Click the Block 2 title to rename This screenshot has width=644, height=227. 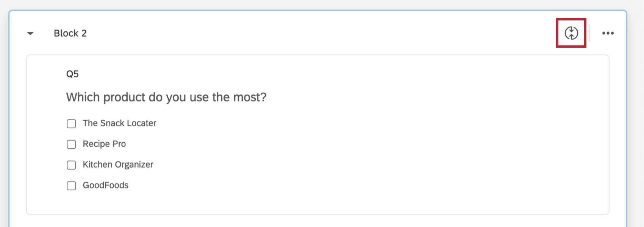[x=70, y=33]
